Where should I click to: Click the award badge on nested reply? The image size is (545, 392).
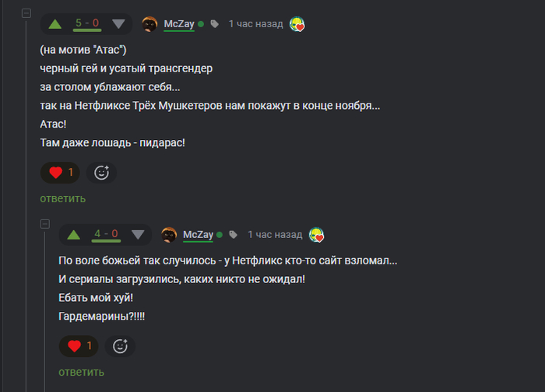316,234
